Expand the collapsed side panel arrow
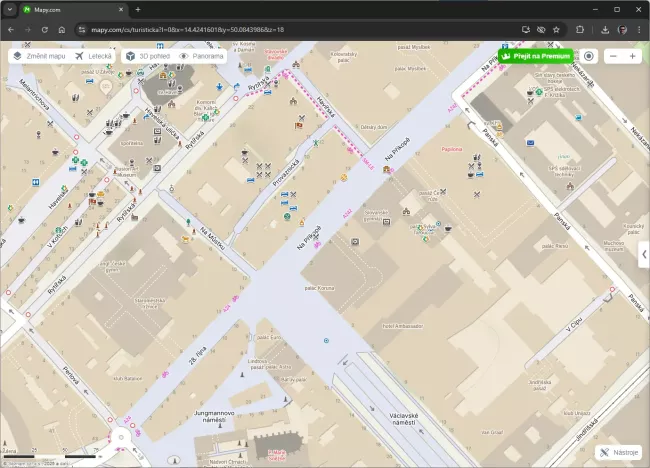Screen dimensions: 650x468 (x=644, y=255)
